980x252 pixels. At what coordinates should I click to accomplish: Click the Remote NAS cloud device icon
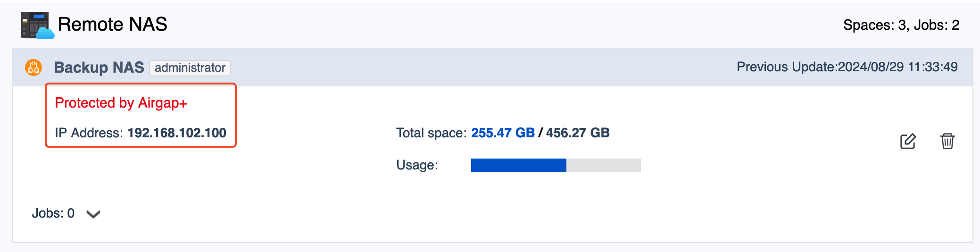pos(37,25)
